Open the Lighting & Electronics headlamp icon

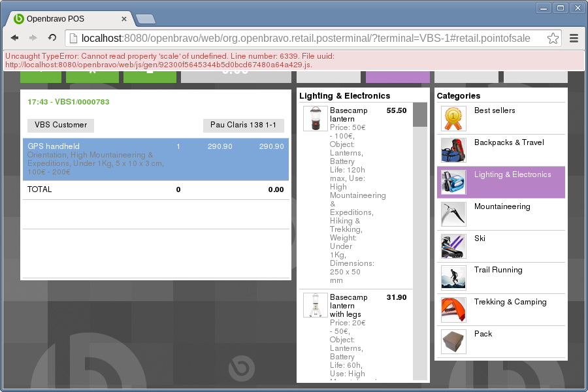pyautogui.click(x=453, y=182)
